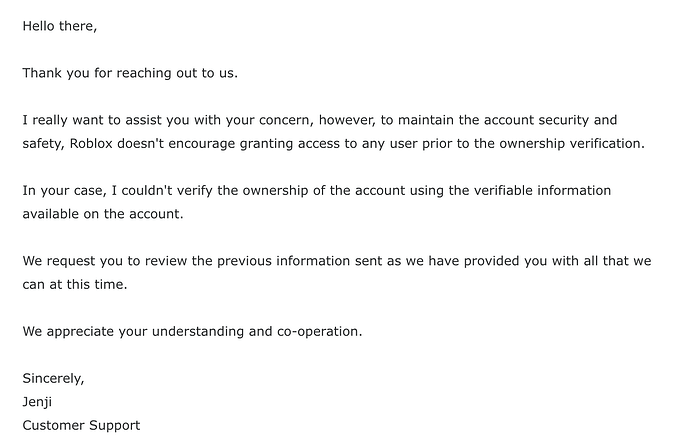The width and height of the screenshot is (689, 442).
Task: Click the word "however" in the first paragraph
Action: 337,120
